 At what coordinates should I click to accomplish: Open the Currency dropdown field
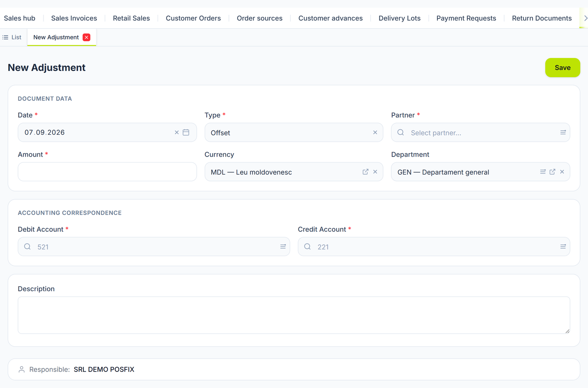tap(294, 171)
